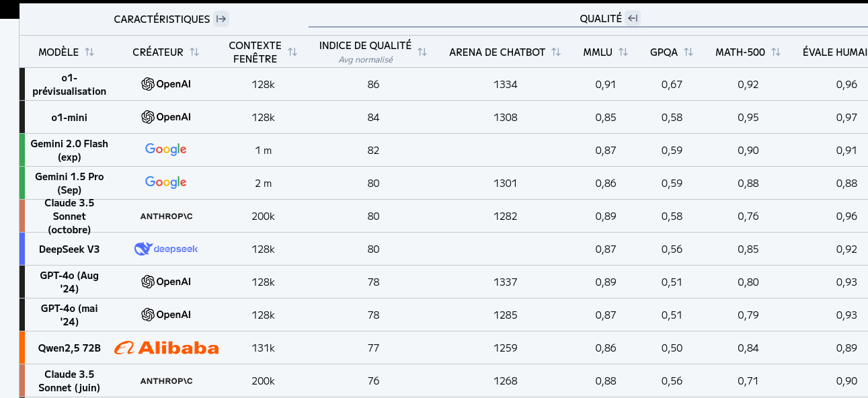Sort by GPQA column arrows
Screen dimensions: 868x398
click(688, 52)
